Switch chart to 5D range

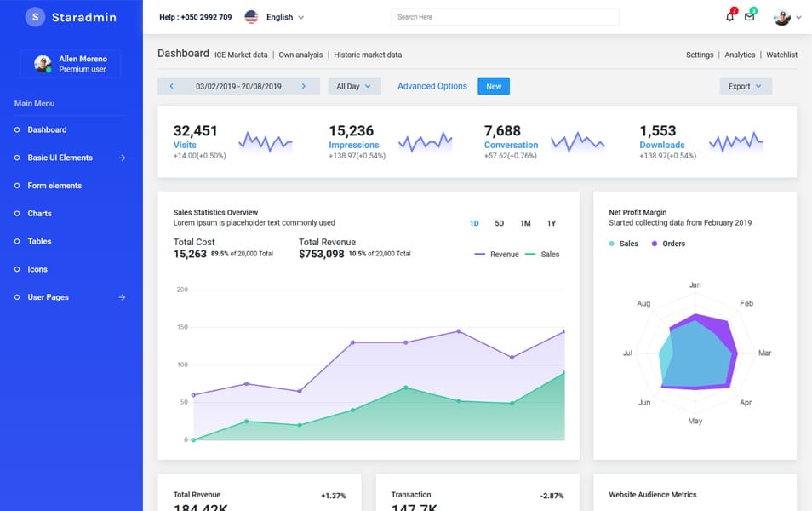[x=500, y=223]
